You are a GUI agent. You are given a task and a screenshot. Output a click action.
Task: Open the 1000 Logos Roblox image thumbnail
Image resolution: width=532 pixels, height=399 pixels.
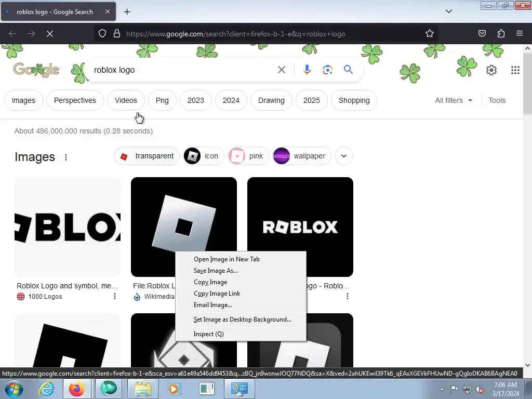(68, 227)
